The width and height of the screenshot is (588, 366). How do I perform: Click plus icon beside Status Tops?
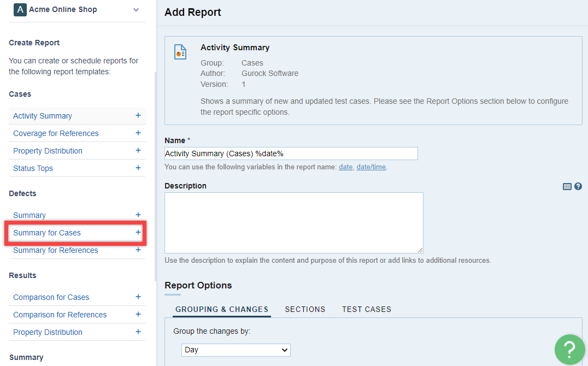click(138, 168)
